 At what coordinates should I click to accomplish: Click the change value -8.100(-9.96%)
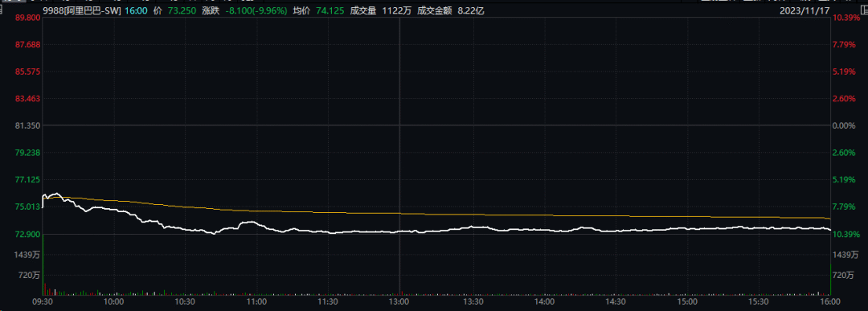[257, 10]
